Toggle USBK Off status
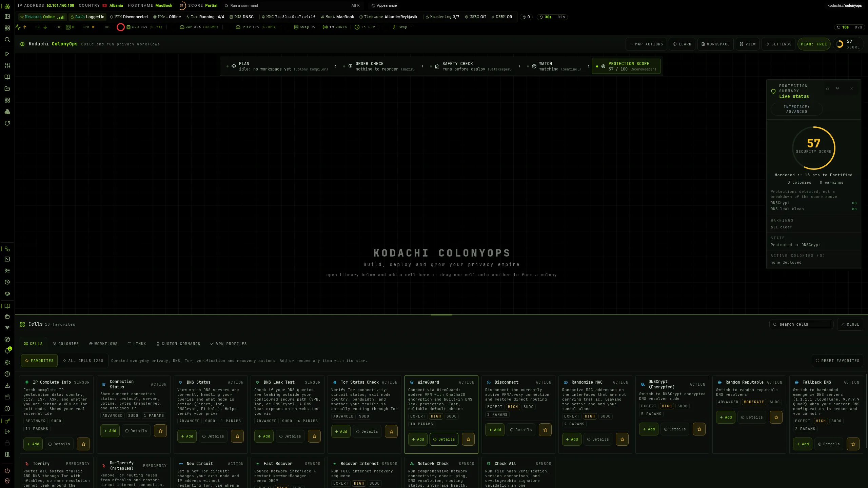868x488 pixels. [502, 17]
